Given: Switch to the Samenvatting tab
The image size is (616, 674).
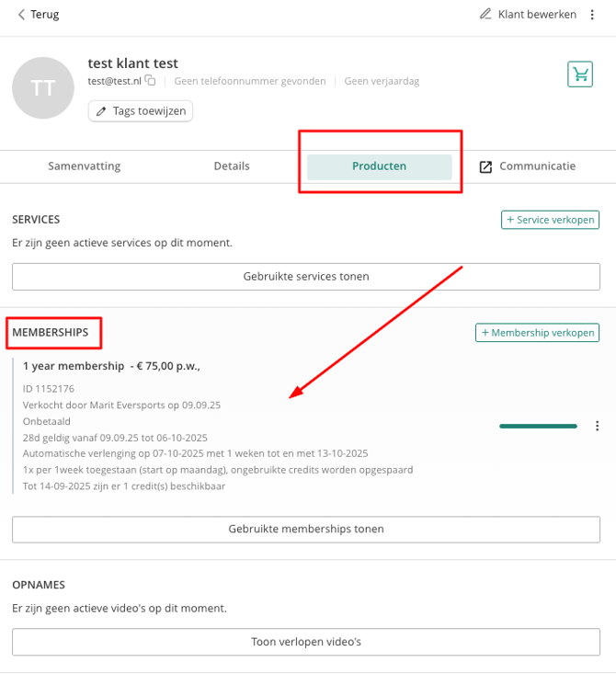Looking at the screenshot, I should coord(85,166).
